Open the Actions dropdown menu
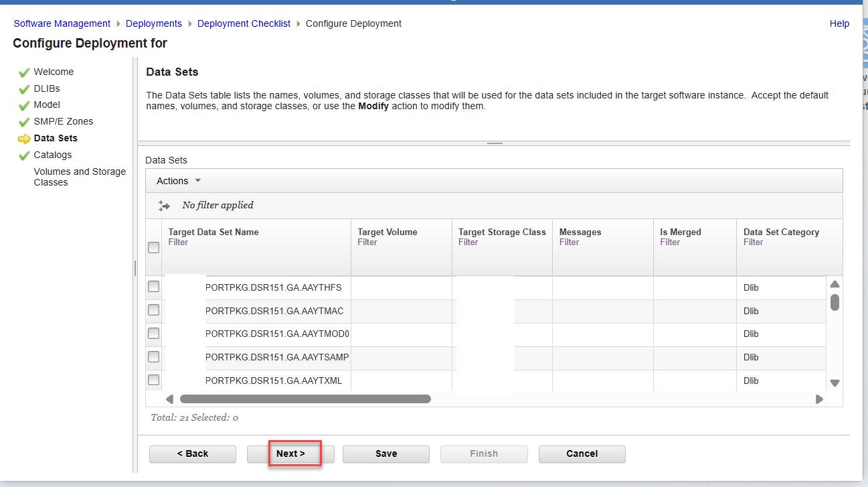Screen dimensions: 868x487 coord(178,181)
